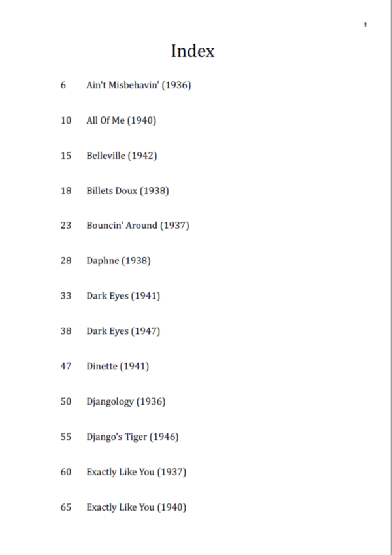The image size is (392, 555).
Task: Click page number 6 in the index
Action: click(x=63, y=85)
